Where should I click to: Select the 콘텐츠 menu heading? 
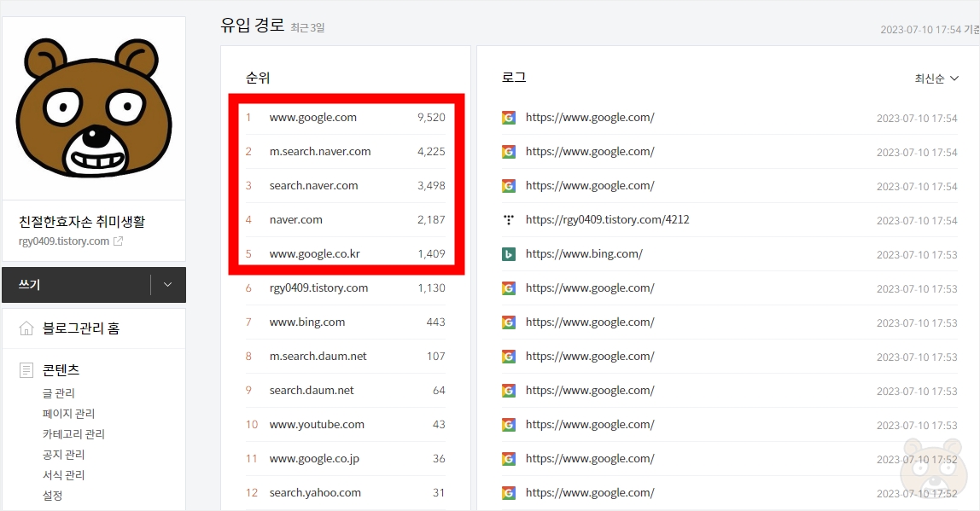(61, 370)
